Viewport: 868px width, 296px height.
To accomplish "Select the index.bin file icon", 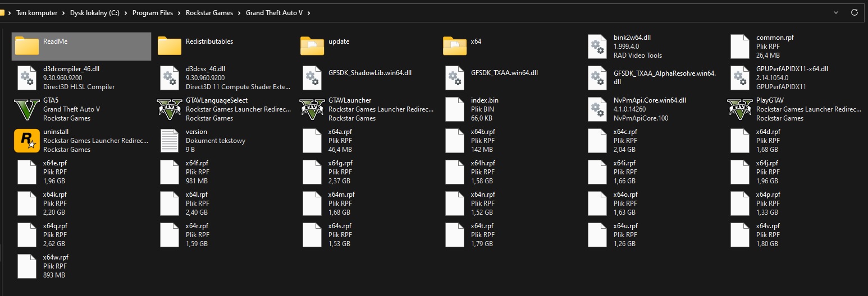I will coord(454,109).
